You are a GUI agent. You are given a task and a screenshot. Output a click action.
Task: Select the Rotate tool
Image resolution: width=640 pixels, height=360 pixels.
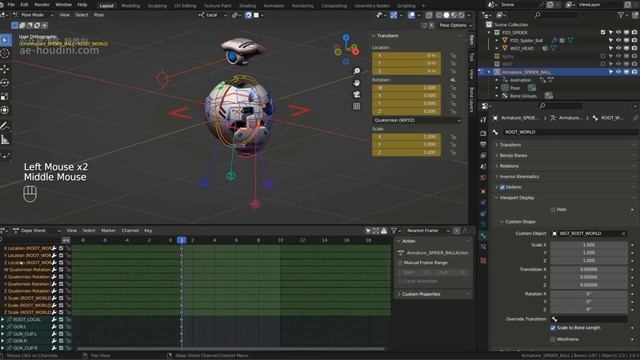pyautogui.click(x=5, y=82)
